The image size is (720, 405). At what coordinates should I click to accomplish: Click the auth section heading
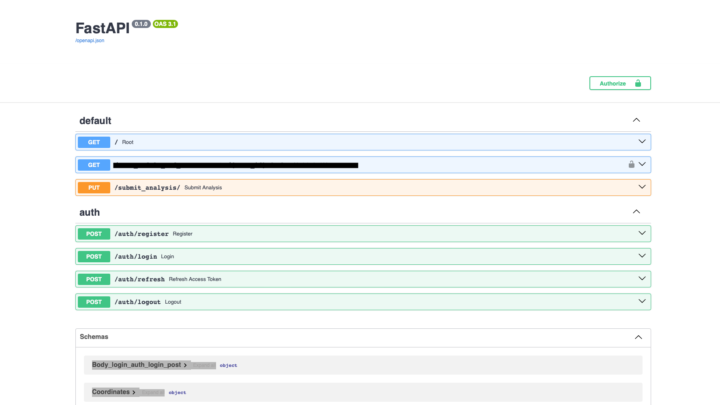(x=90, y=212)
